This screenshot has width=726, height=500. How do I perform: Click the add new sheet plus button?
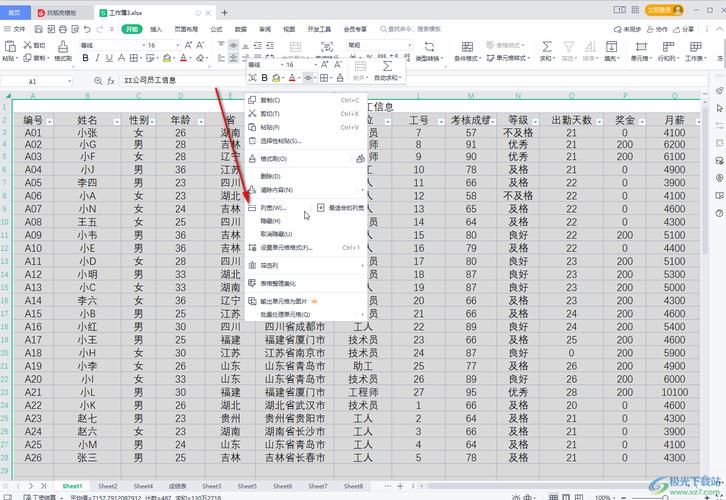tap(400, 486)
